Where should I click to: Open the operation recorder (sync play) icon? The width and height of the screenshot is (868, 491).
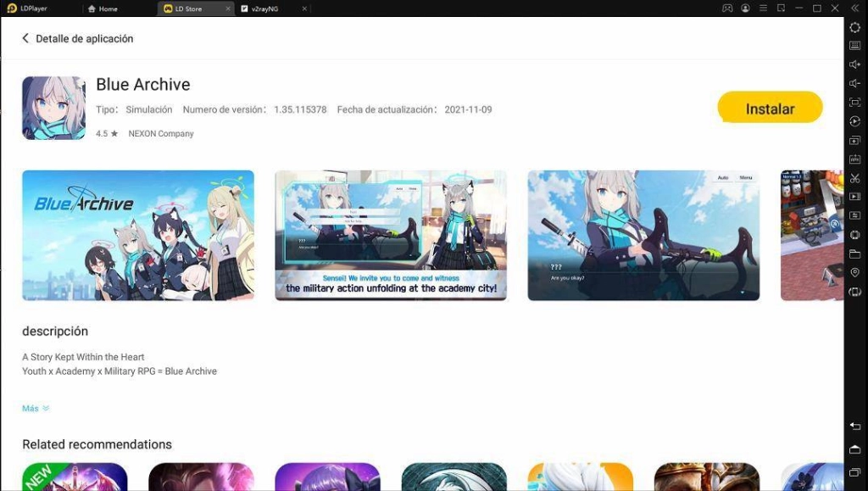pyautogui.click(x=854, y=121)
